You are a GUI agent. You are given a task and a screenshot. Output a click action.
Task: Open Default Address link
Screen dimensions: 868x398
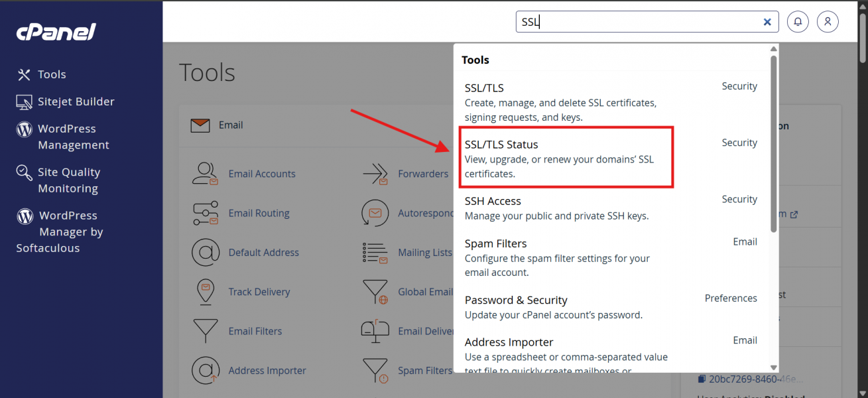263,252
